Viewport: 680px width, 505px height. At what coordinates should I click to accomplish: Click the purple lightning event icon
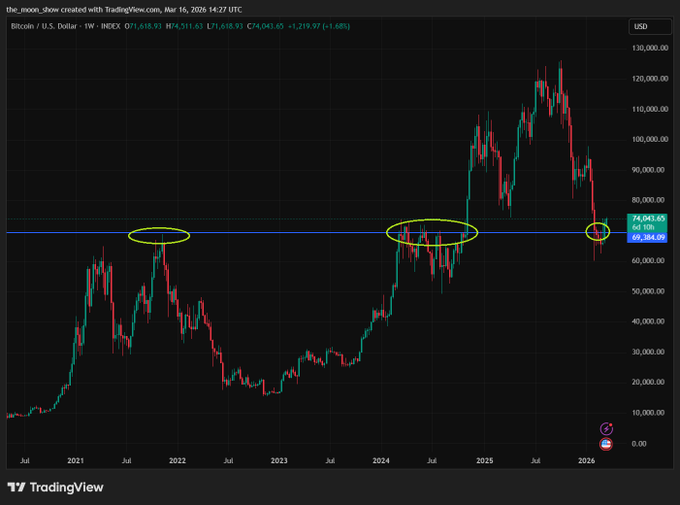(x=605, y=428)
